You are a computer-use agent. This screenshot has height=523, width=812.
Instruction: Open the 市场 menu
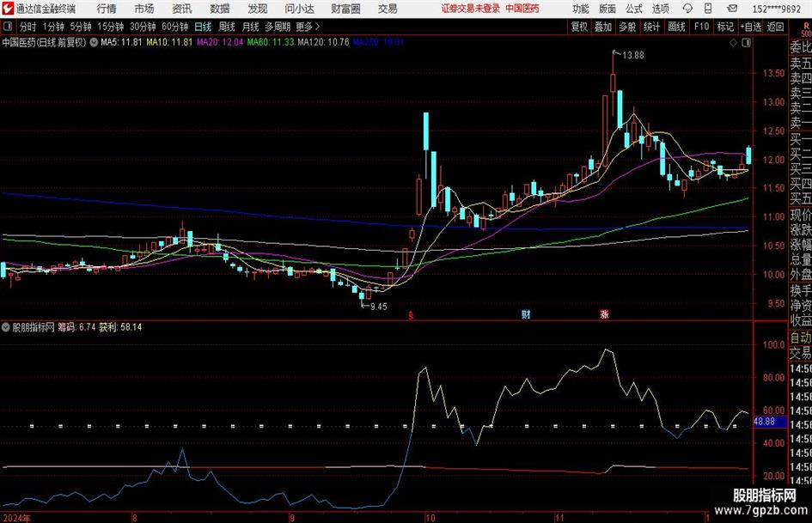click(x=144, y=9)
